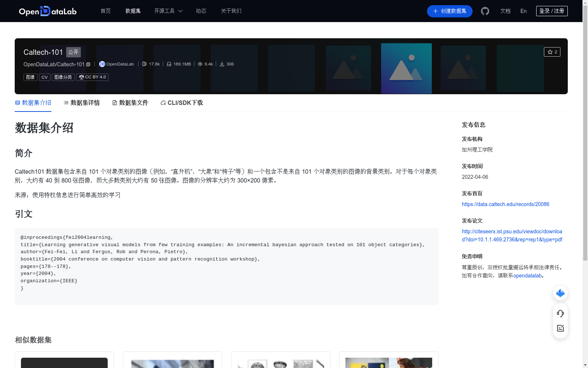Click the 17.8k file count icon
Viewport: 588px width, 368px height.
(x=144, y=64)
